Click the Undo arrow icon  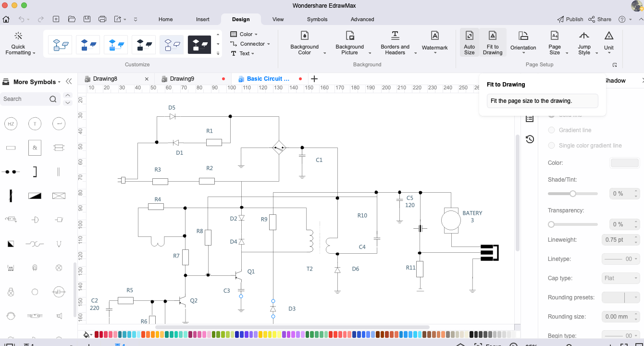(21, 19)
